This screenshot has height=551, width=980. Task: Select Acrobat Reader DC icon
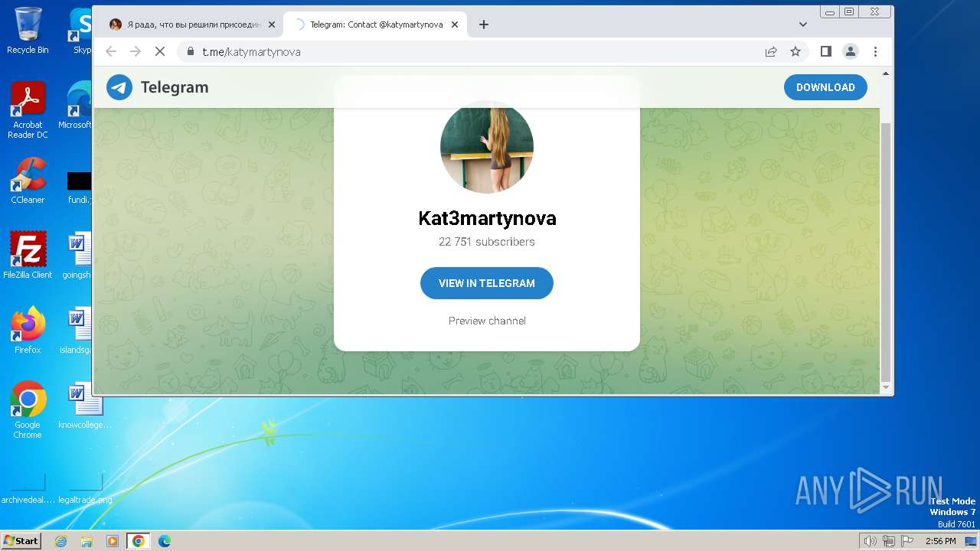point(28,110)
